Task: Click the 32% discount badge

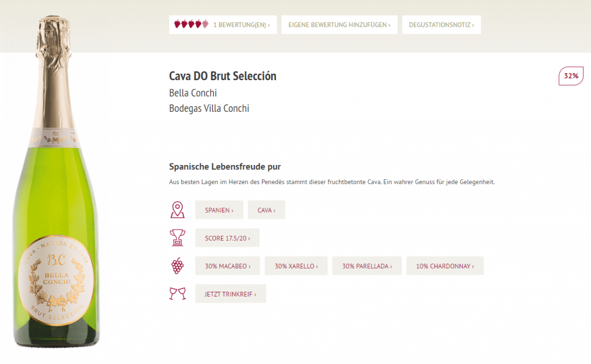Action: (x=571, y=76)
